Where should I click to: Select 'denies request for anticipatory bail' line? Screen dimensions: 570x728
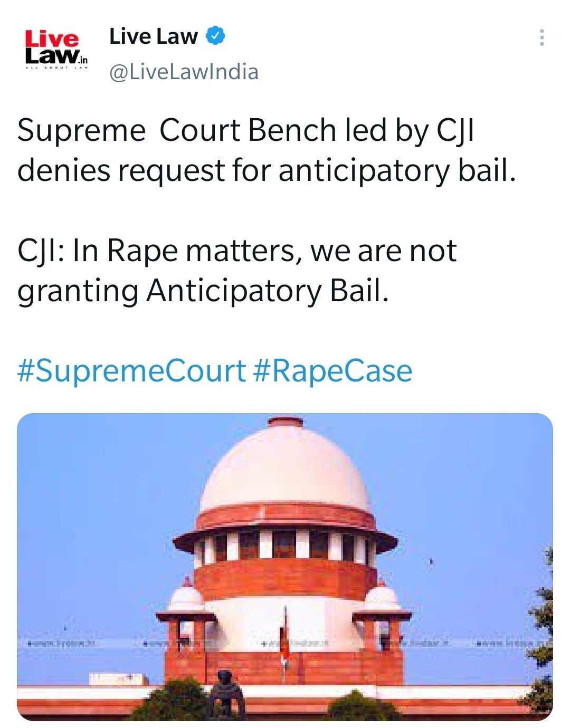coord(267,170)
